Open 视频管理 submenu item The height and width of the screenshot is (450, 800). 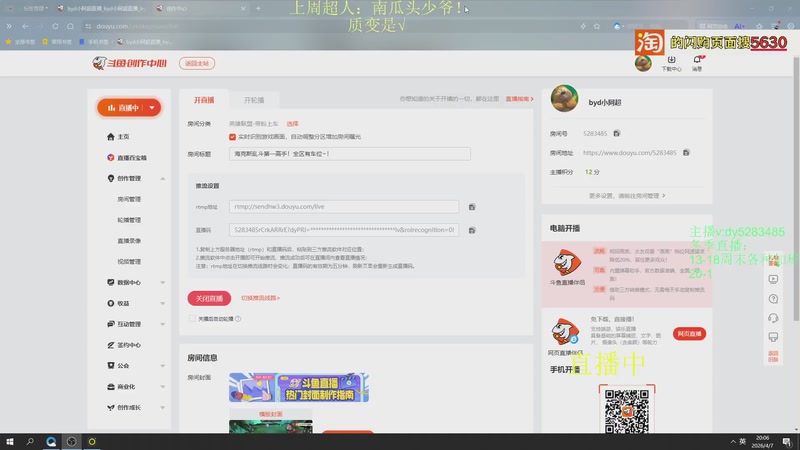[129, 261]
